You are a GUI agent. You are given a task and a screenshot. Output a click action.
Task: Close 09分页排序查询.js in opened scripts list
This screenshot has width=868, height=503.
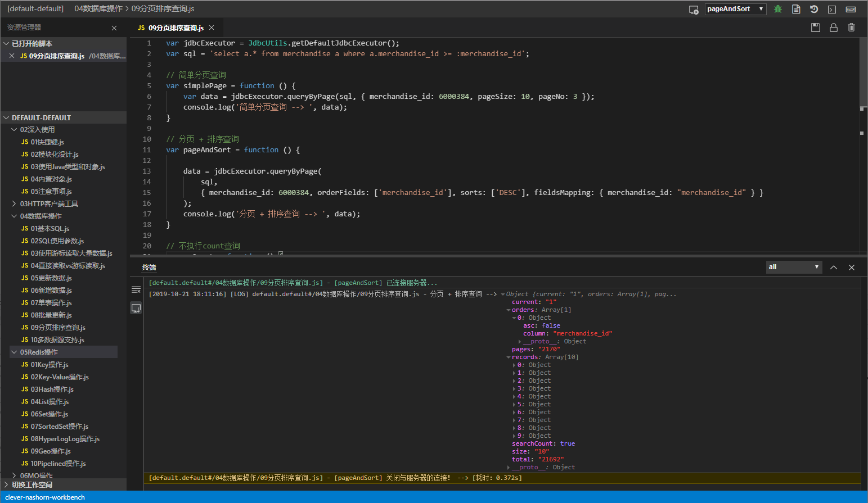pos(12,56)
